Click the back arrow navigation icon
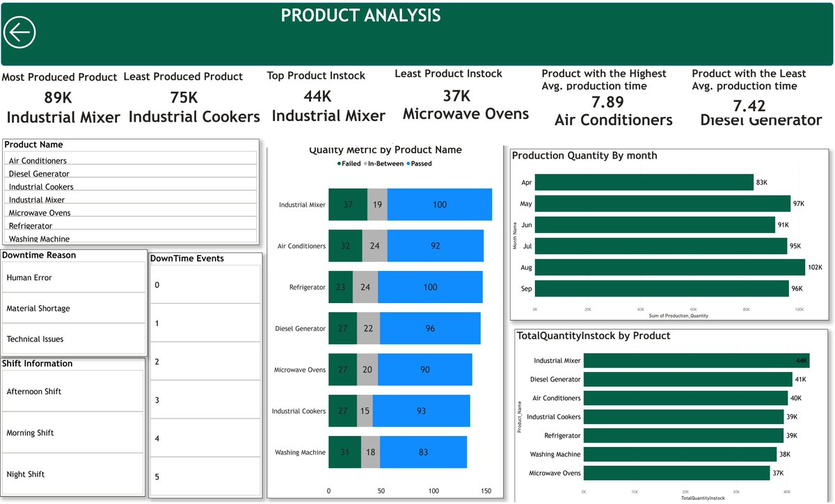 coord(19,32)
